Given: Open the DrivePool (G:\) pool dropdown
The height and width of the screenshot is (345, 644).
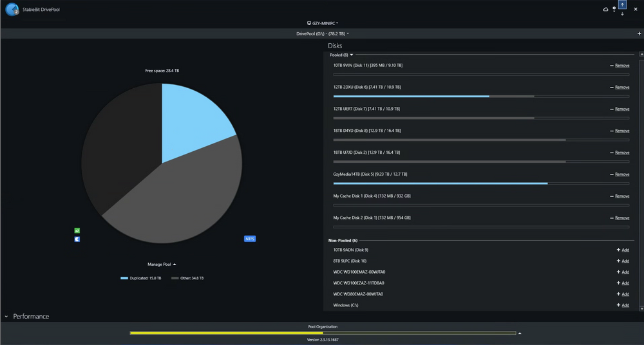Looking at the screenshot, I should click(323, 33).
